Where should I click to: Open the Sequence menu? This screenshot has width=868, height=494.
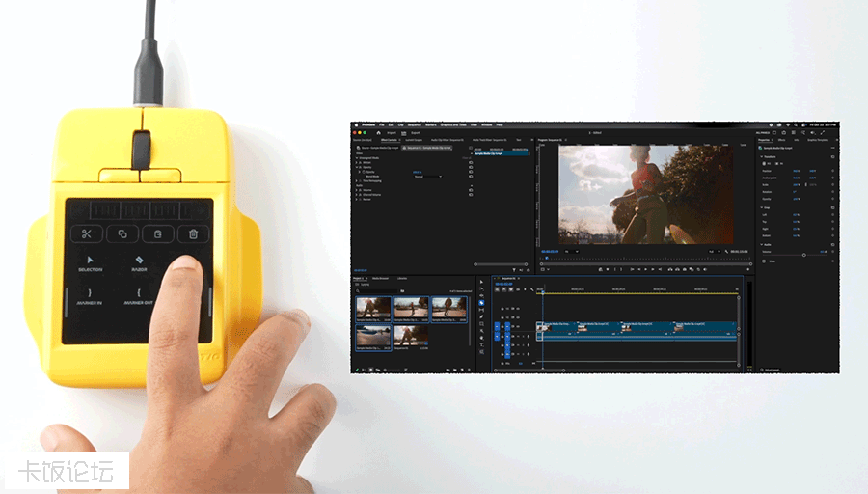point(415,125)
